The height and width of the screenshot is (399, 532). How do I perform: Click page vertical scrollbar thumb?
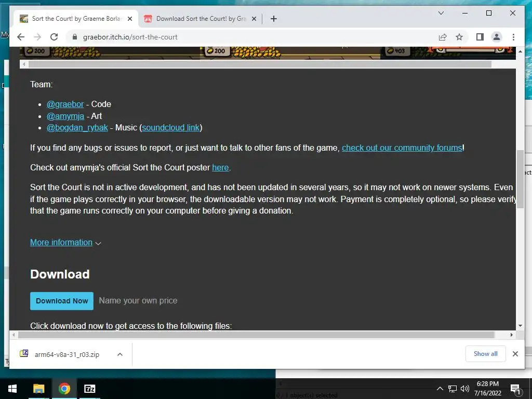click(520, 179)
